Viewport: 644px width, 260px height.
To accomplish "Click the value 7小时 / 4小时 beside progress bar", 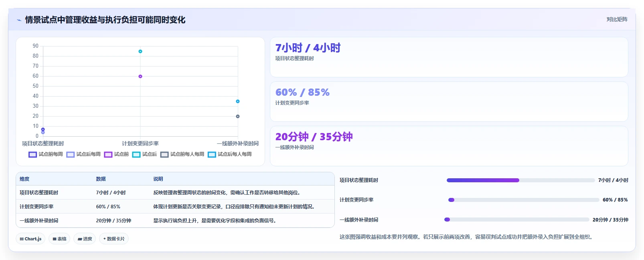I will [x=613, y=180].
